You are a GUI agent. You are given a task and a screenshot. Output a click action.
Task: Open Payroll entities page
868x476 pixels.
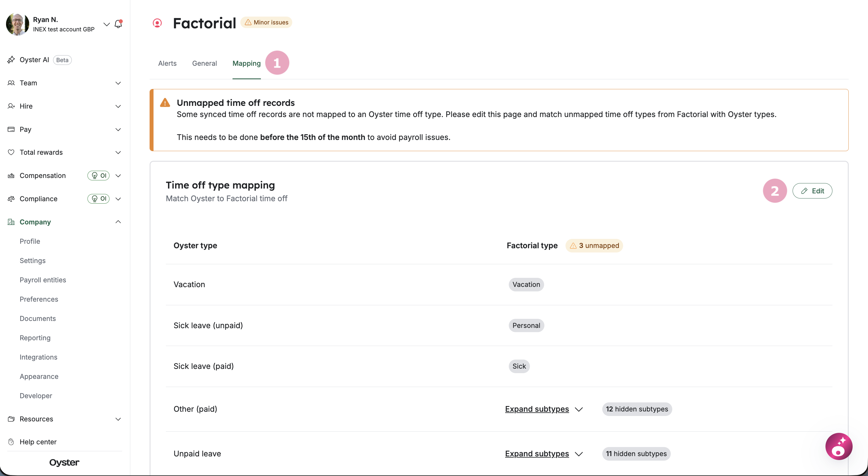click(x=43, y=280)
